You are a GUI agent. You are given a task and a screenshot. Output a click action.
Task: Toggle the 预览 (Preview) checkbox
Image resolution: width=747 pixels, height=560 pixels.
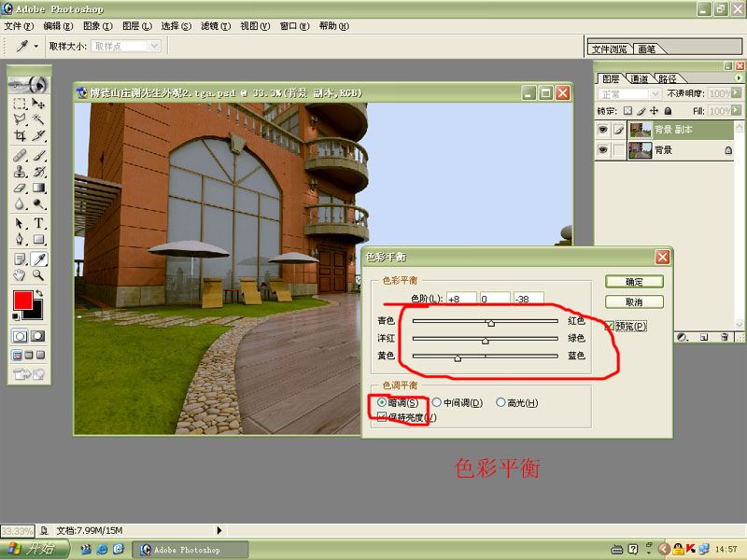[610, 326]
